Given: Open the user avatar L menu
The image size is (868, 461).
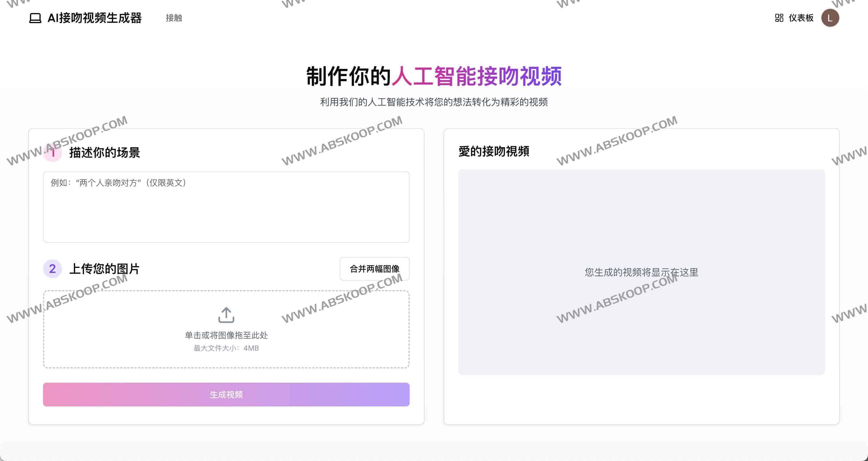Looking at the screenshot, I should (x=830, y=18).
